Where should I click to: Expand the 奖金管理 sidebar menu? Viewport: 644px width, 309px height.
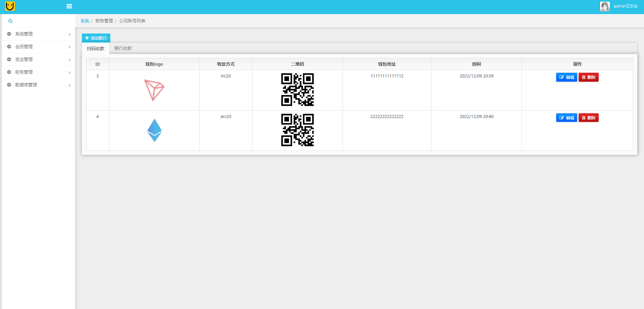point(24,59)
